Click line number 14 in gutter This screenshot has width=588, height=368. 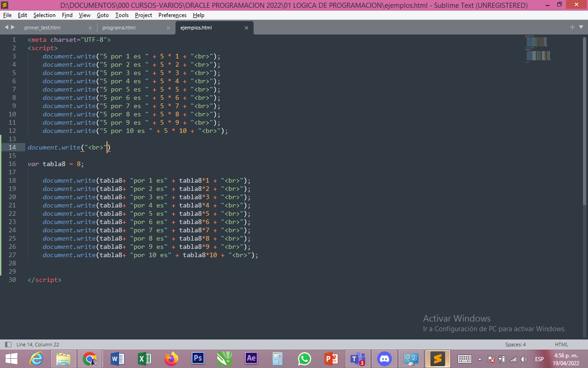coord(12,147)
